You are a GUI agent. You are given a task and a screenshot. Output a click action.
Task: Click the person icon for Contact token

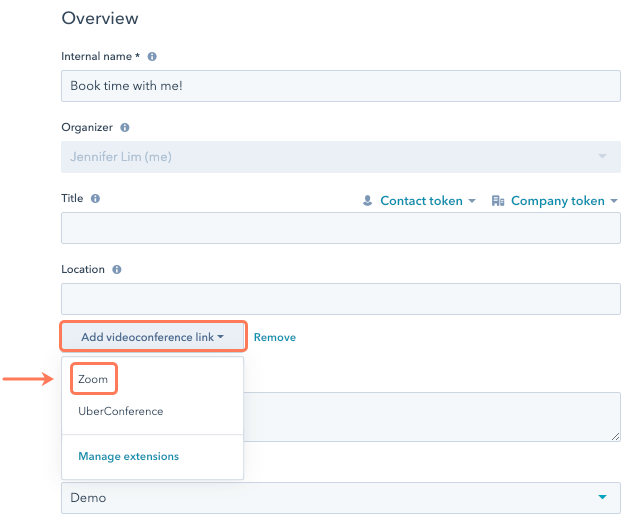tap(368, 201)
